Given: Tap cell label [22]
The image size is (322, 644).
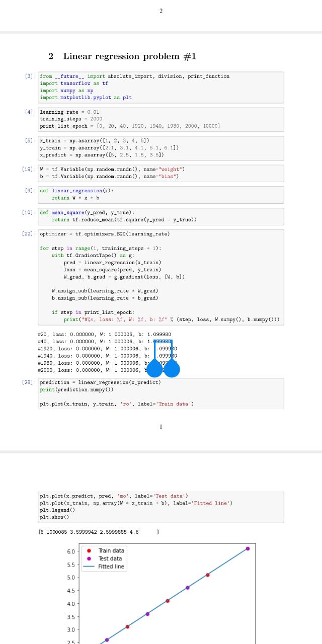Looking at the screenshot, I should pos(29,234).
